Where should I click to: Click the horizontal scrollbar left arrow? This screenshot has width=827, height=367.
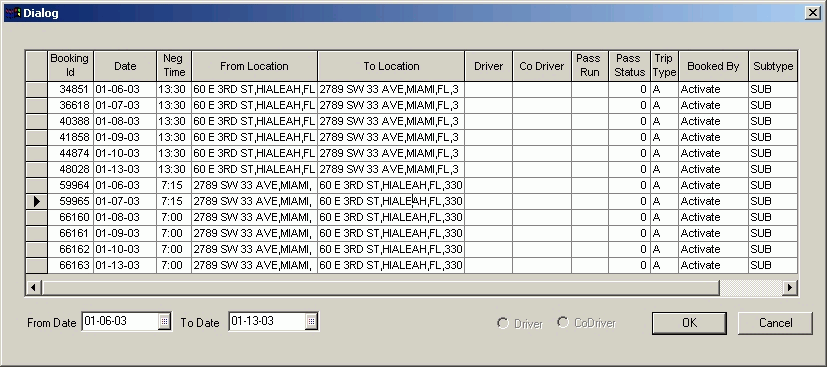[x=33, y=287]
